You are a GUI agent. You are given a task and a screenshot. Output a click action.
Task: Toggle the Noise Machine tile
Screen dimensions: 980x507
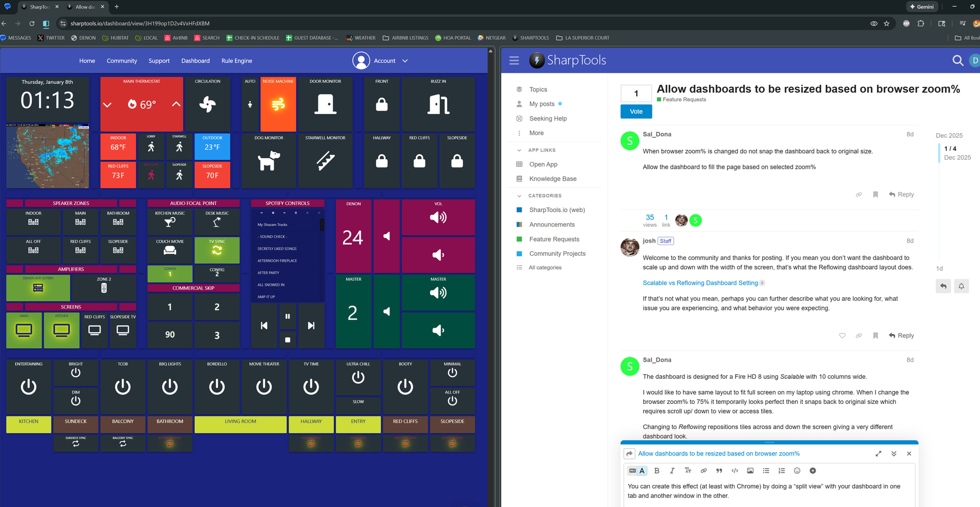(278, 105)
